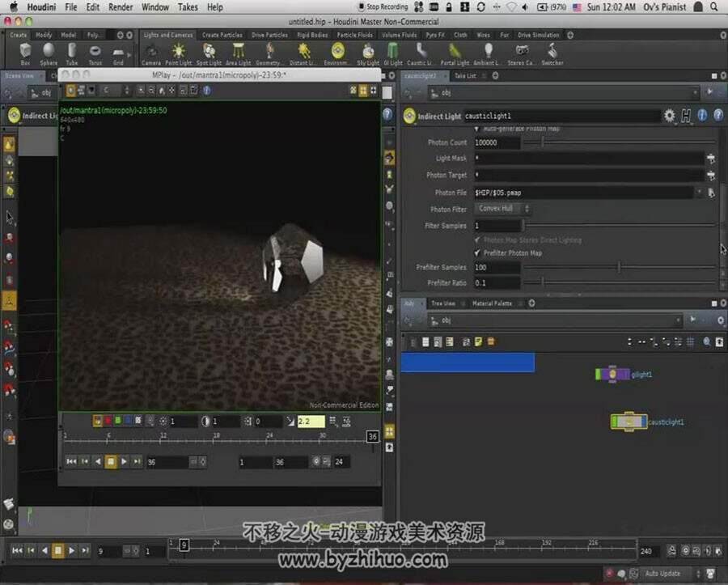The width and height of the screenshot is (728, 585).
Task: Add an Ambient Light
Action: coord(487,54)
